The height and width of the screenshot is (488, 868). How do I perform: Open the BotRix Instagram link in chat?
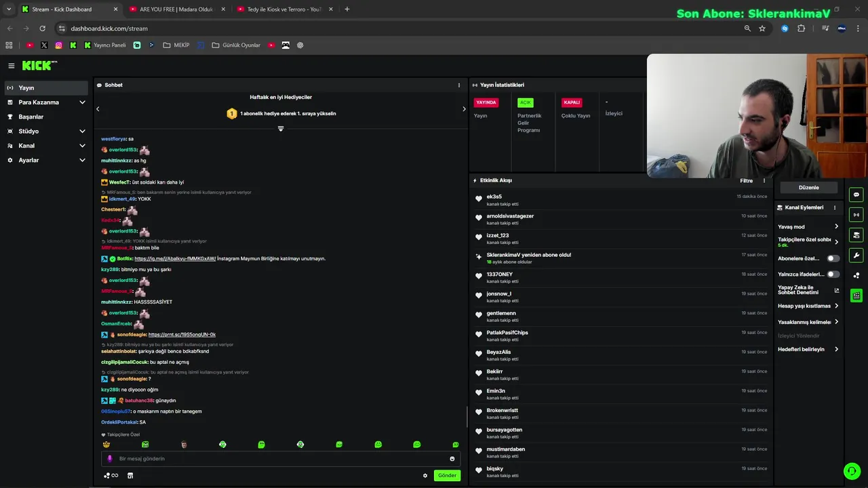click(175, 259)
